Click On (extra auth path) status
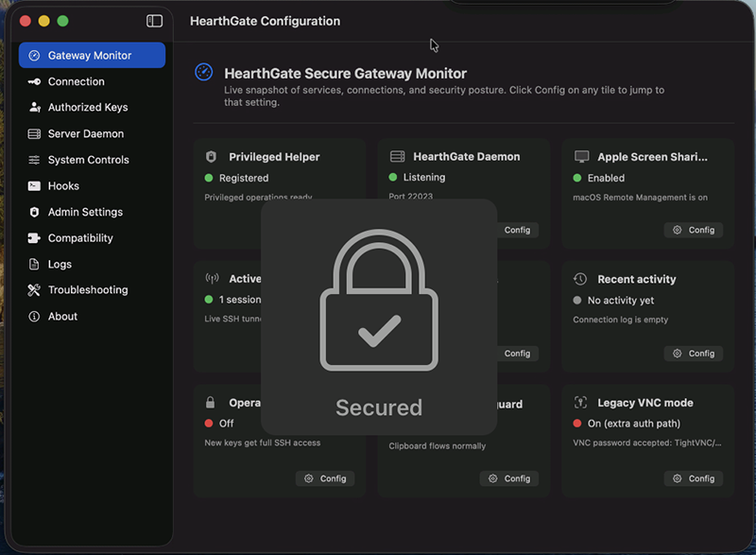 [633, 424]
